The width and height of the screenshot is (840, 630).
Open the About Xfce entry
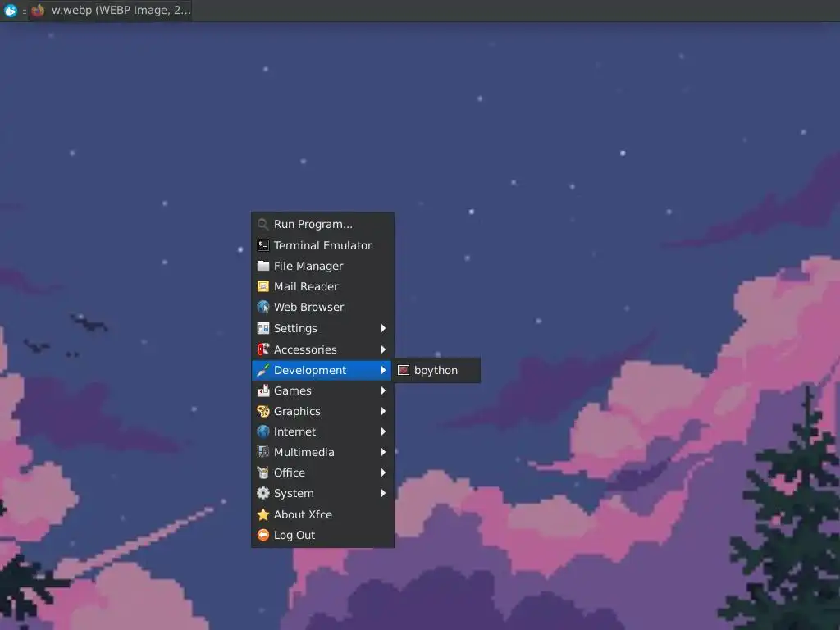(322, 514)
